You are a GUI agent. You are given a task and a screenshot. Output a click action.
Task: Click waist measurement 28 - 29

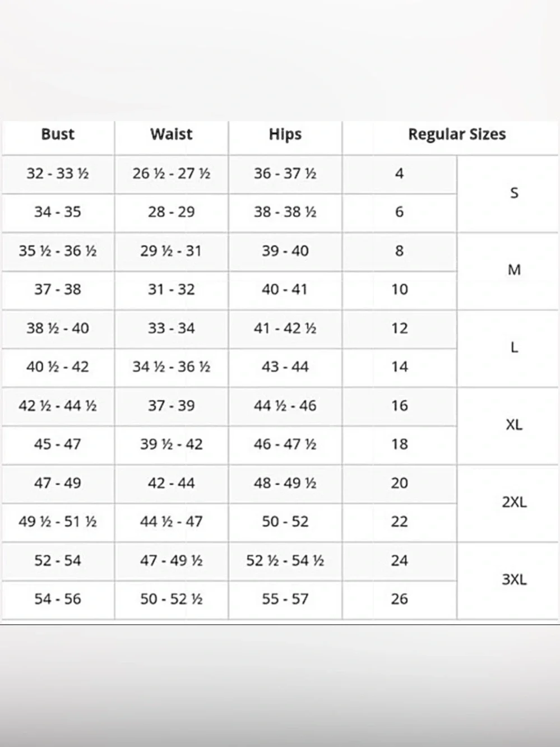pyautogui.click(x=171, y=212)
